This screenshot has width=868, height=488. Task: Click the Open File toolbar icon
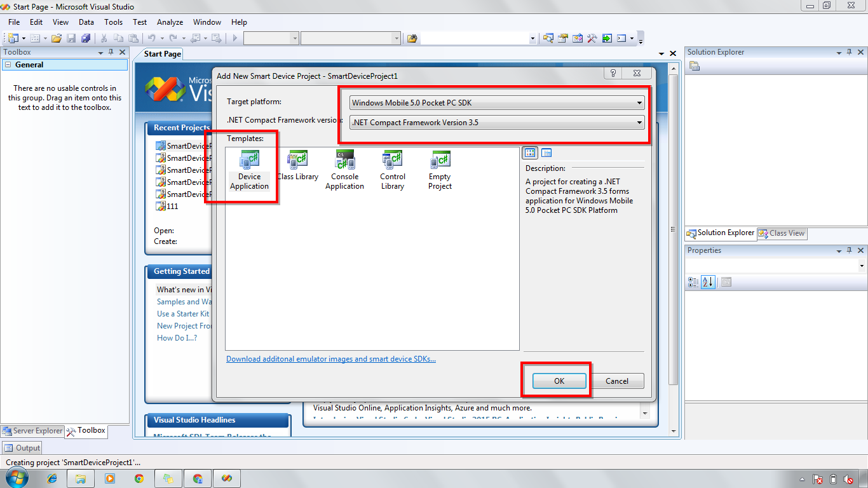[x=57, y=38]
